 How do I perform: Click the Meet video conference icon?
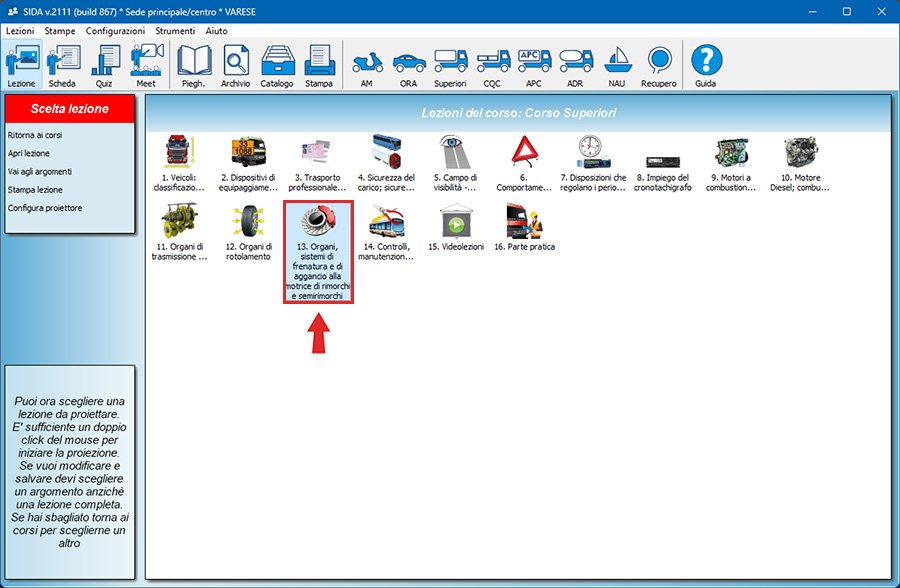coord(146,66)
